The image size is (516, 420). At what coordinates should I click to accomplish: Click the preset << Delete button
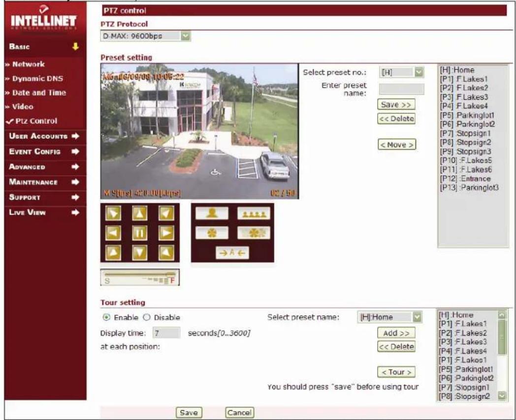(396, 119)
